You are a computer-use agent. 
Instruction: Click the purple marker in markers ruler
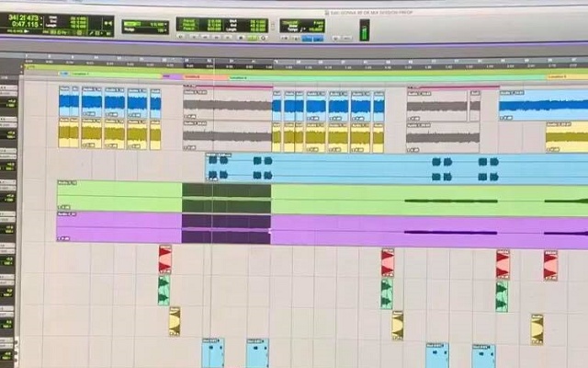pyautogui.click(x=172, y=76)
